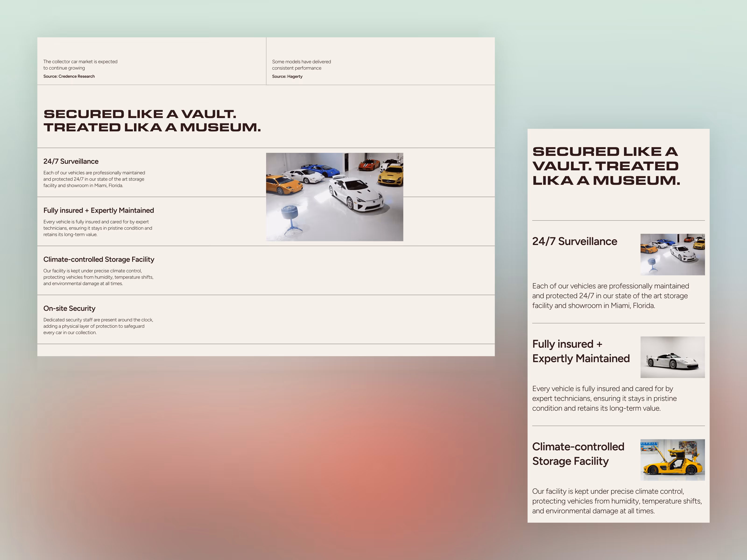Click the mobile headline SECURED LIKE A VAULT
Viewport: 747px width, 560px height.
[606, 166]
